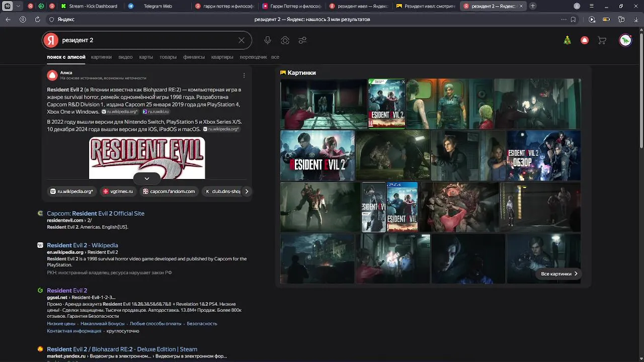Image resolution: width=644 pixels, height=362 pixels.
Task: Open a new browser tab with plus
Action: pyautogui.click(x=533, y=6)
